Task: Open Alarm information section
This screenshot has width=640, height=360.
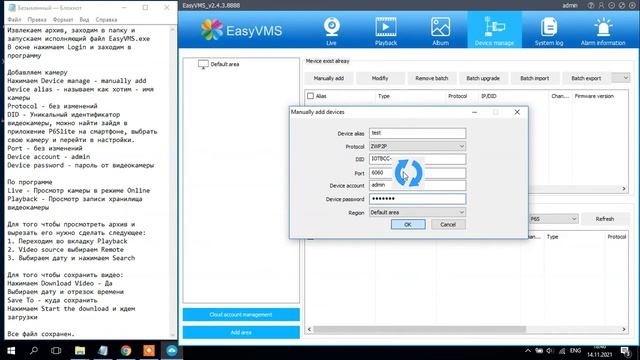Action: point(603,31)
